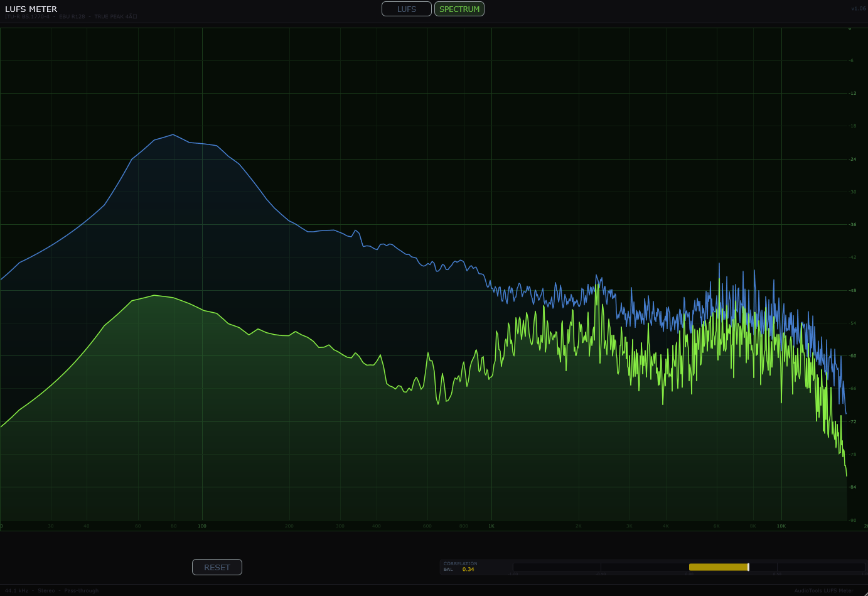Click the TRUE PEAK mode label
Viewport: 868px width, 596px height.
(x=114, y=16)
